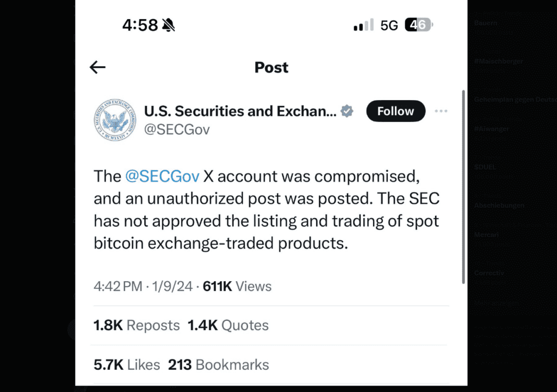View the 1.4K Quotes list

click(228, 325)
